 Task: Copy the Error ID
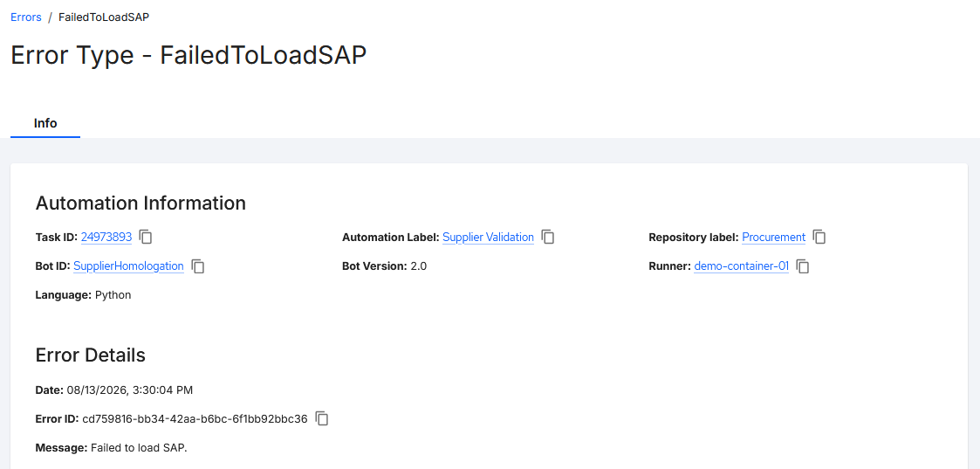click(x=322, y=418)
